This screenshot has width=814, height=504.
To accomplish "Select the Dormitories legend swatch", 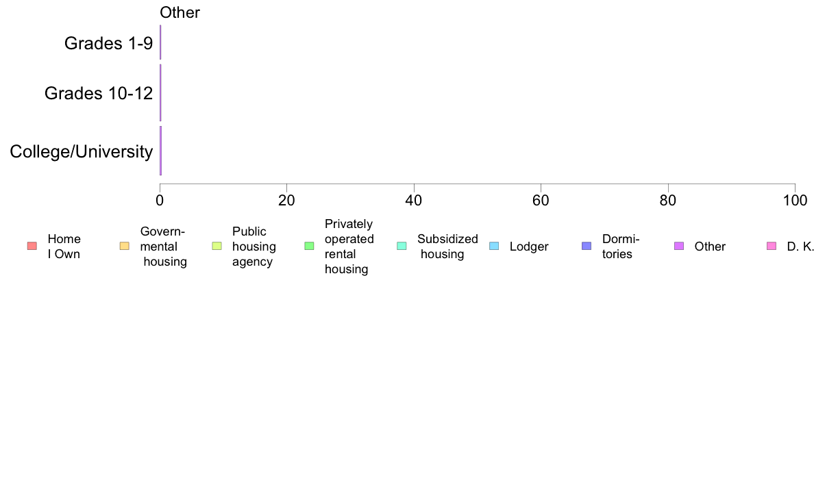I will pyautogui.click(x=587, y=246).
